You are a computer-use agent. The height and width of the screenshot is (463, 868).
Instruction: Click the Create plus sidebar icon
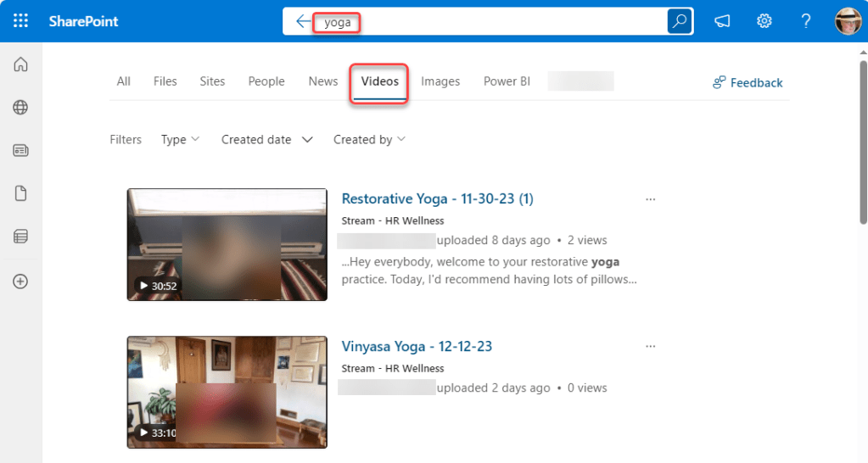[x=21, y=282]
